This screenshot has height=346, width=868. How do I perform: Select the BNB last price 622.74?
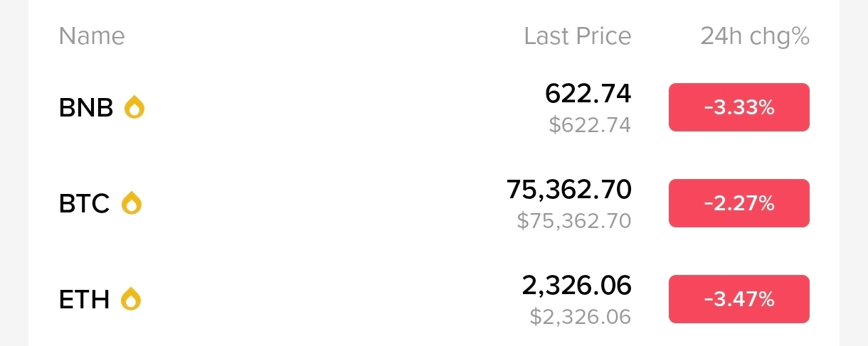point(588,93)
